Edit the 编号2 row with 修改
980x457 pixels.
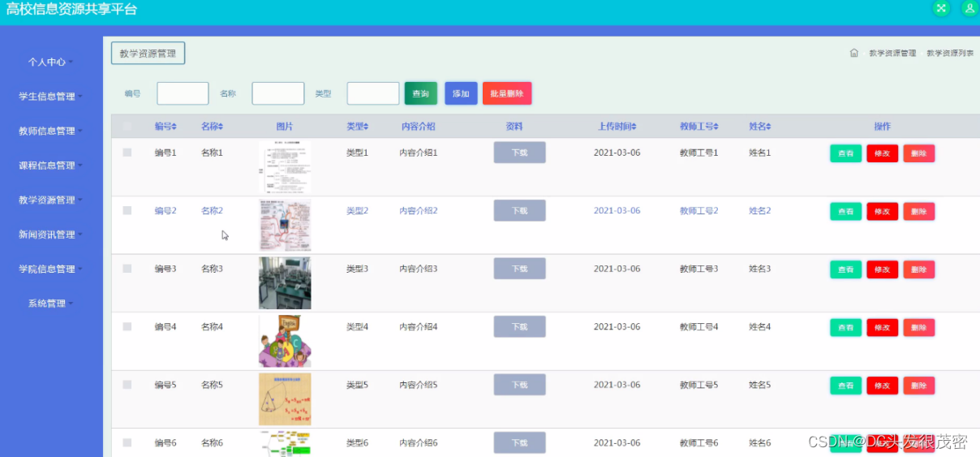[882, 211]
